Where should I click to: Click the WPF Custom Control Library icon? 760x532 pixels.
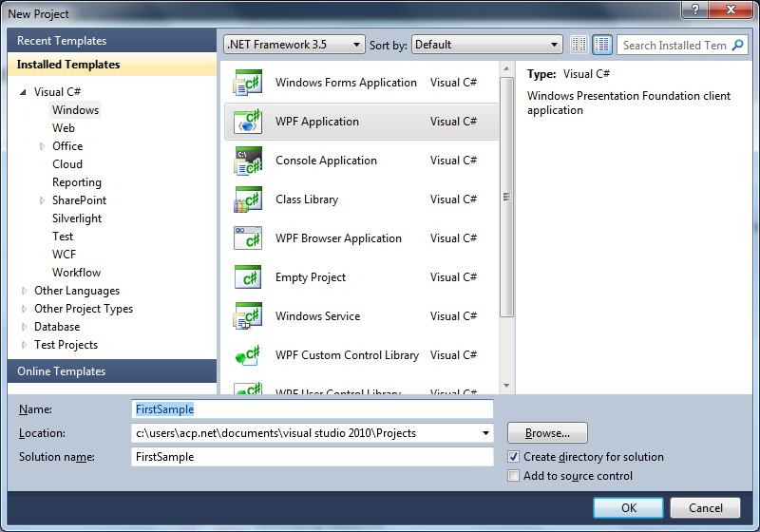click(248, 355)
